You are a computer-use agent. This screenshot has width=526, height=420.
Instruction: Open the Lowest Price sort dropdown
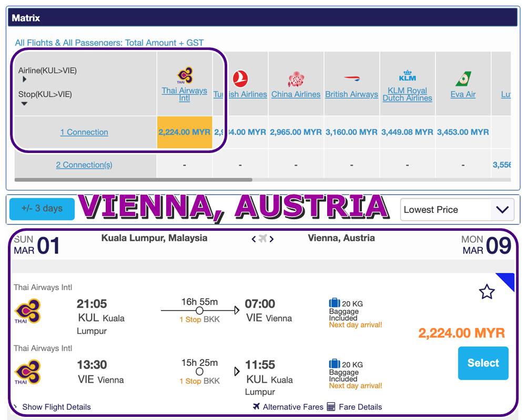(x=457, y=210)
